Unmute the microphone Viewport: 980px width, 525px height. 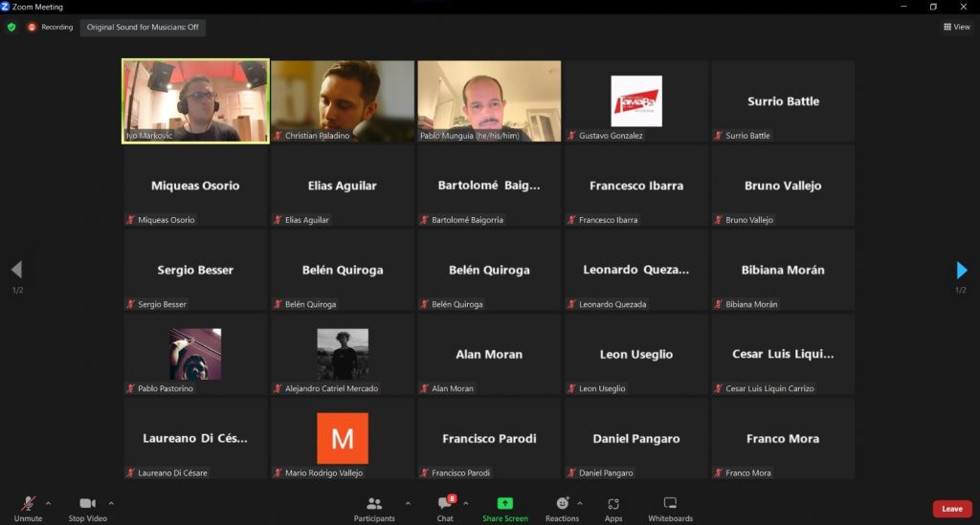29,508
